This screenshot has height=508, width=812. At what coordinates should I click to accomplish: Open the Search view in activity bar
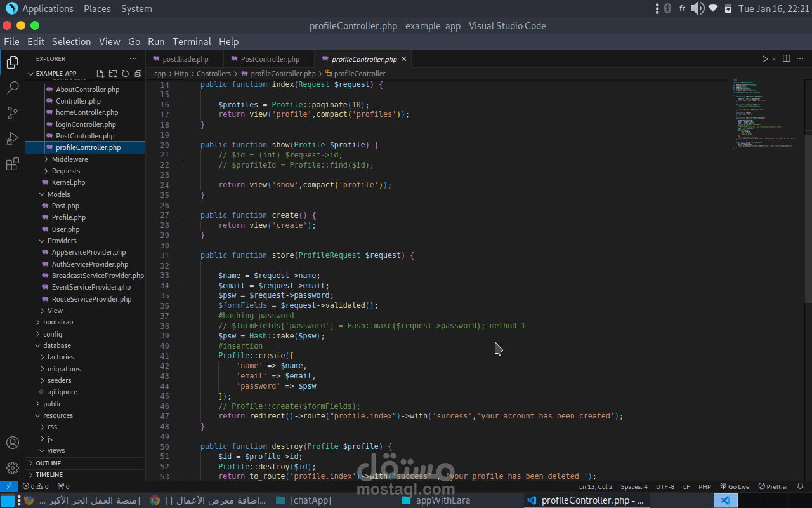click(x=12, y=88)
